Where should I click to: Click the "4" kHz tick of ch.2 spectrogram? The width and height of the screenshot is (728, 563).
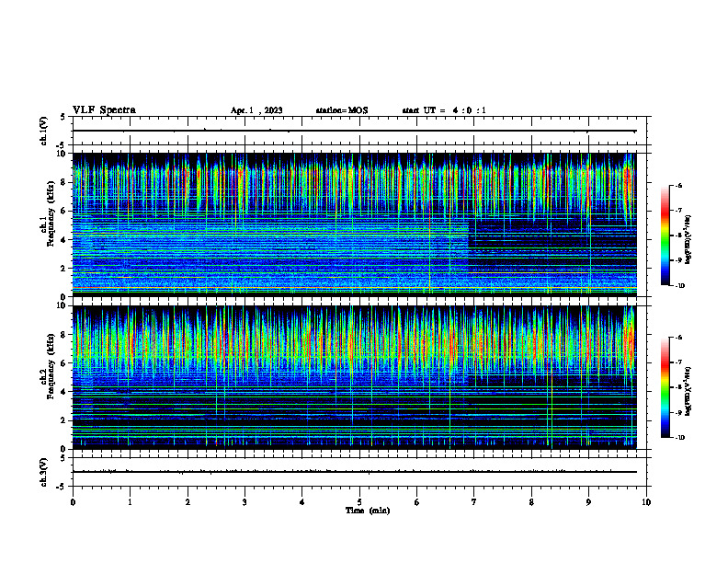click(64, 392)
